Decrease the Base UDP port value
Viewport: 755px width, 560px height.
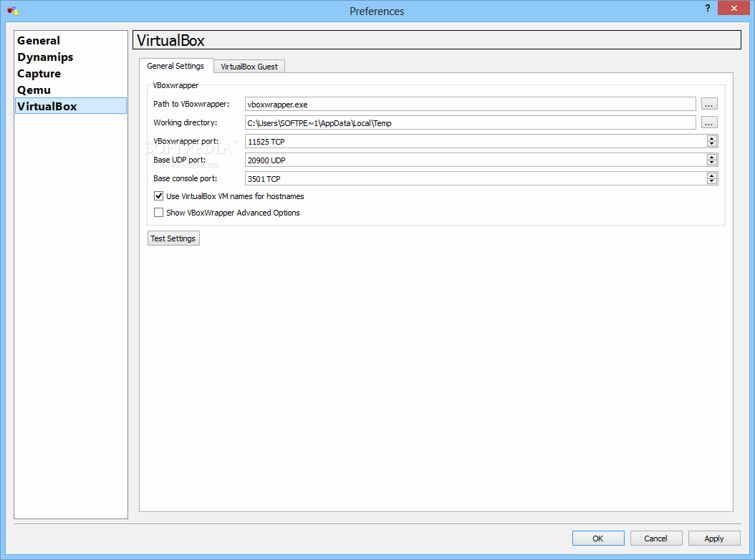click(712, 163)
